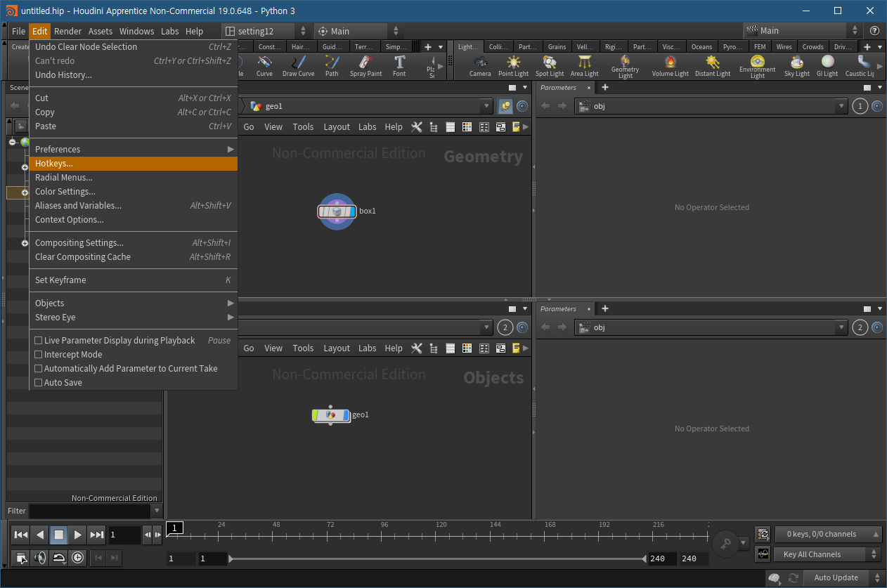Toggle pin 2 on lower network pane

point(505,327)
